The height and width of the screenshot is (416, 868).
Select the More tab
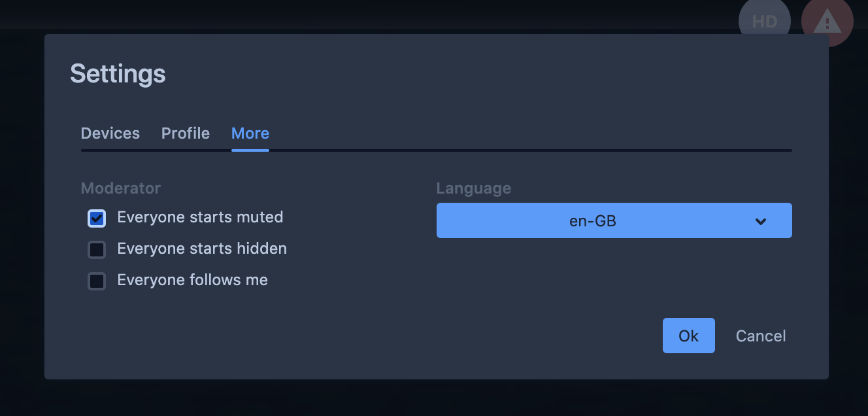[x=250, y=133]
